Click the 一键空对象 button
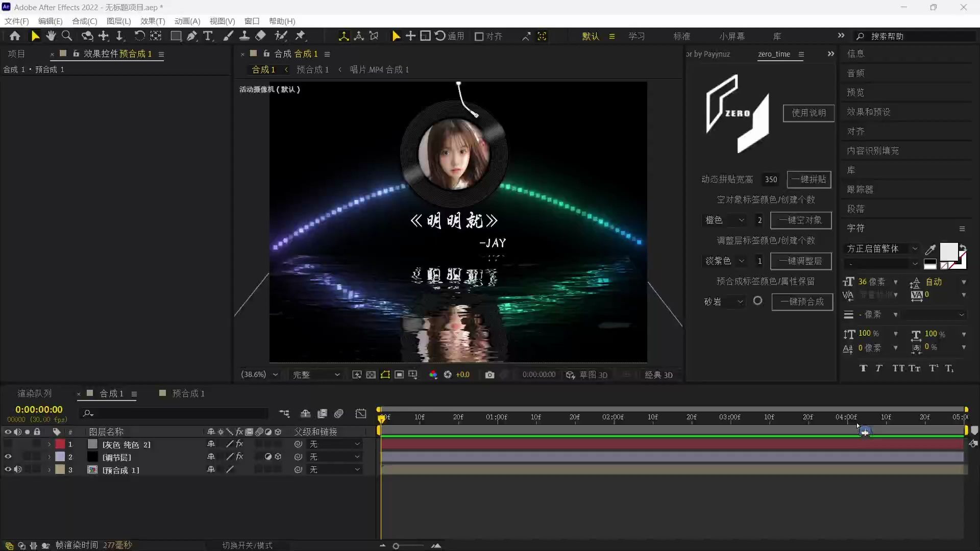This screenshot has width=980, height=551. pyautogui.click(x=801, y=220)
